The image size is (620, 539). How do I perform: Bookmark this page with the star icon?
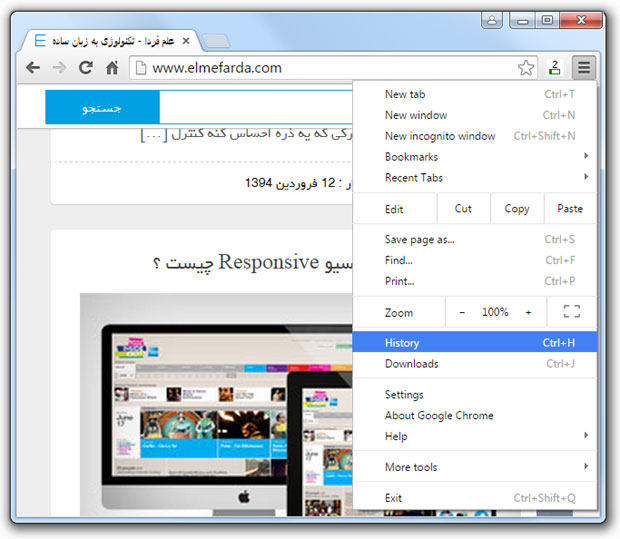tap(526, 68)
